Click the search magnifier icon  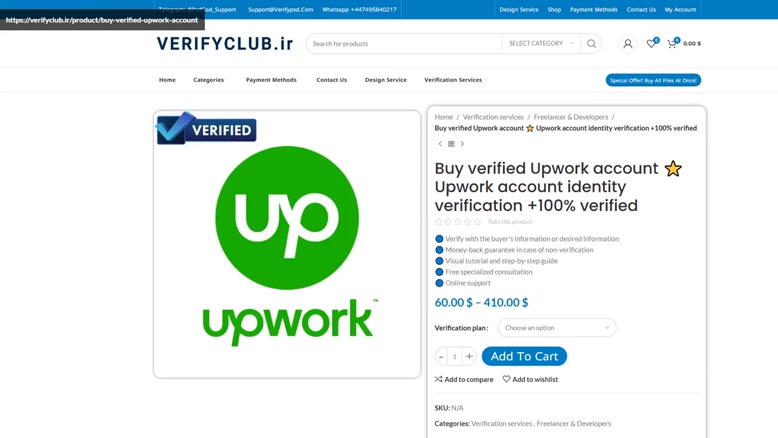point(591,44)
